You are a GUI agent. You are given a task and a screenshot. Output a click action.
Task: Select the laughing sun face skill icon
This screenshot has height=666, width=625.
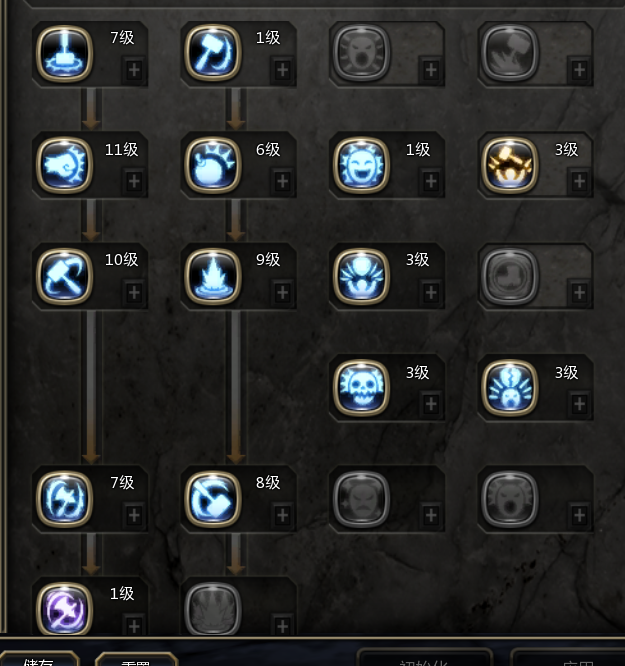362,165
